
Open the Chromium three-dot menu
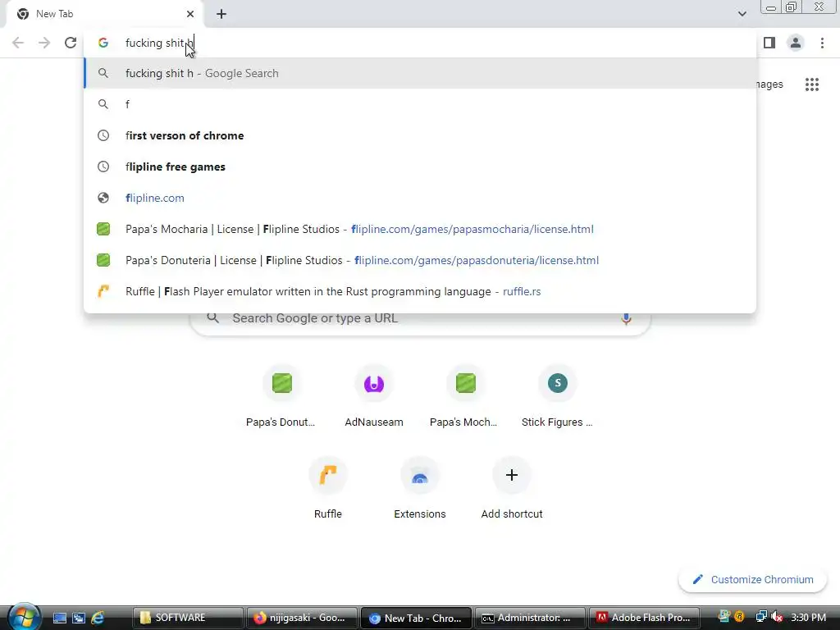point(822,43)
